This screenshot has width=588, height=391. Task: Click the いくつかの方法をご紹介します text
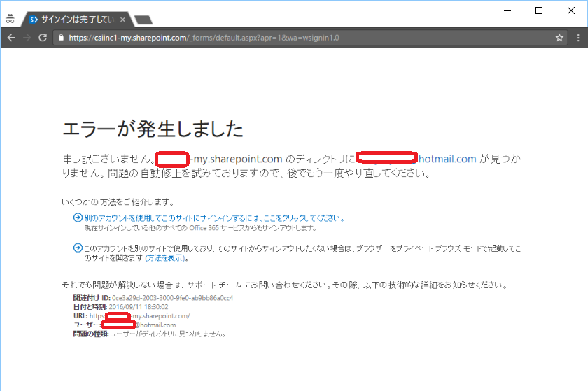[118, 202]
